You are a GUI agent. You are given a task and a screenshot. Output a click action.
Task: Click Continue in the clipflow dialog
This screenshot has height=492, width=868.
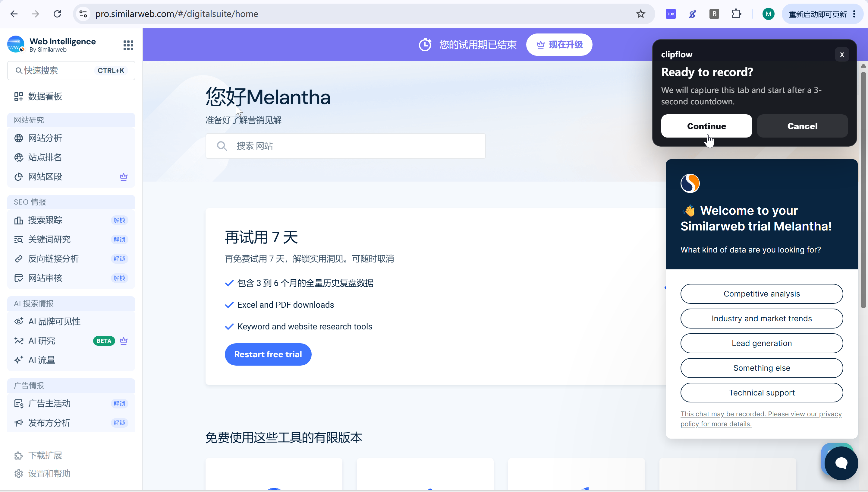pyautogui.click(x=707, y=126)
